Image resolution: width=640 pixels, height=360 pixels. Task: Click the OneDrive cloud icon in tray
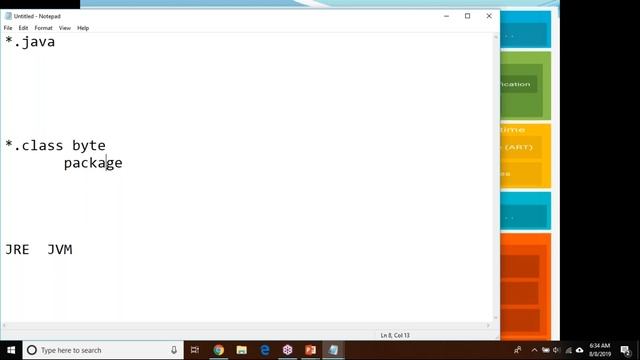pos(579,350)
